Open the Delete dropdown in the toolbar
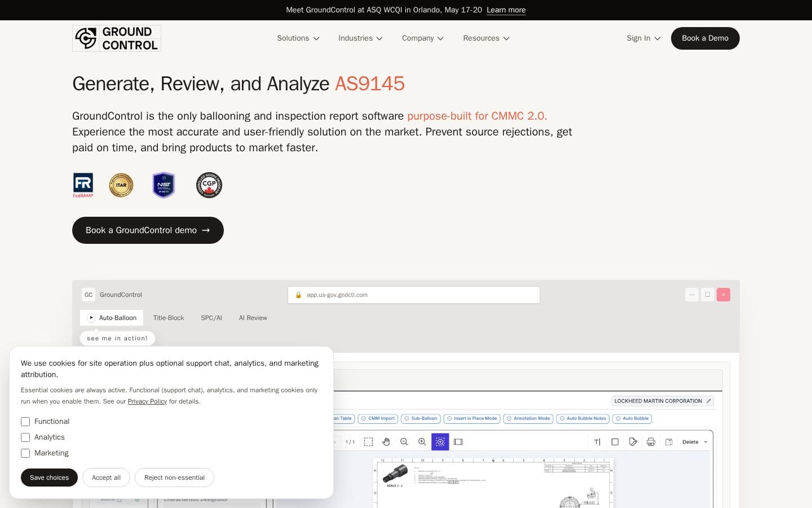Image resolution: width=812 pixels, height=508 pixels. pos(695,442)
